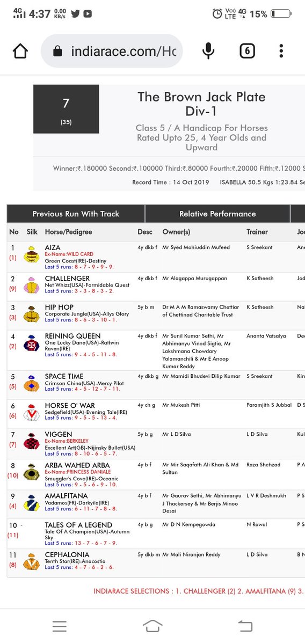Open the Twitter notification icon in status bar
305x644 pixels.
tap(75, 13)
